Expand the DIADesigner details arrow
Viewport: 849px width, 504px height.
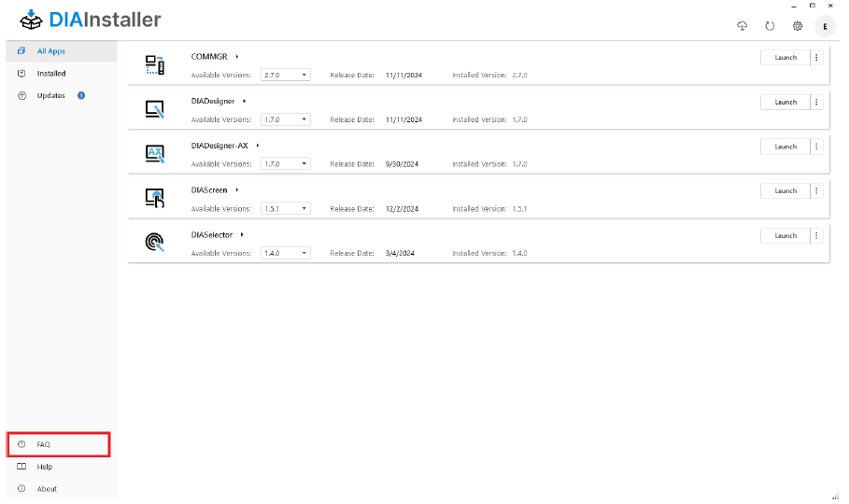click(244, 101)
